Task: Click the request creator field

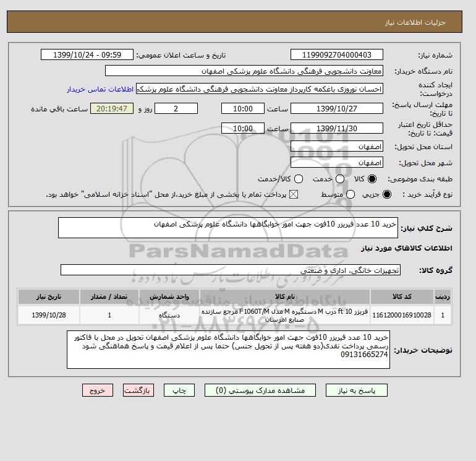Action: 260,89
